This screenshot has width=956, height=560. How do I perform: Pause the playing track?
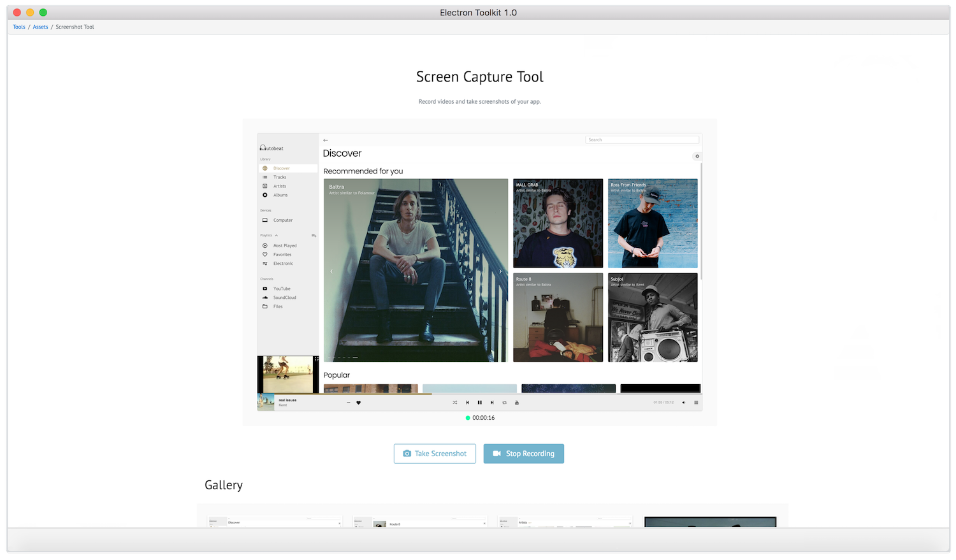pos(480,403)
